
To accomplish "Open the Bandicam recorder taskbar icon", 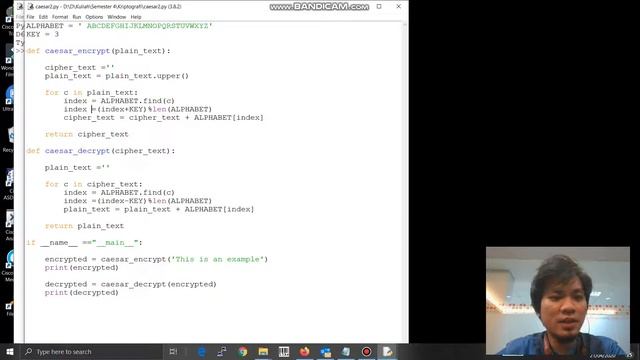I will (x=367, y=351).
